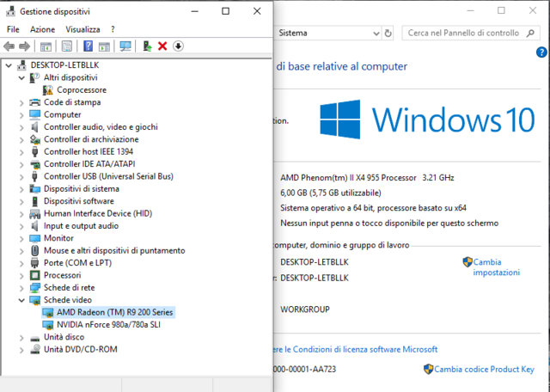Open the Azione menu
The height and width of the screenshot is (392, 550).
[42, 29]
